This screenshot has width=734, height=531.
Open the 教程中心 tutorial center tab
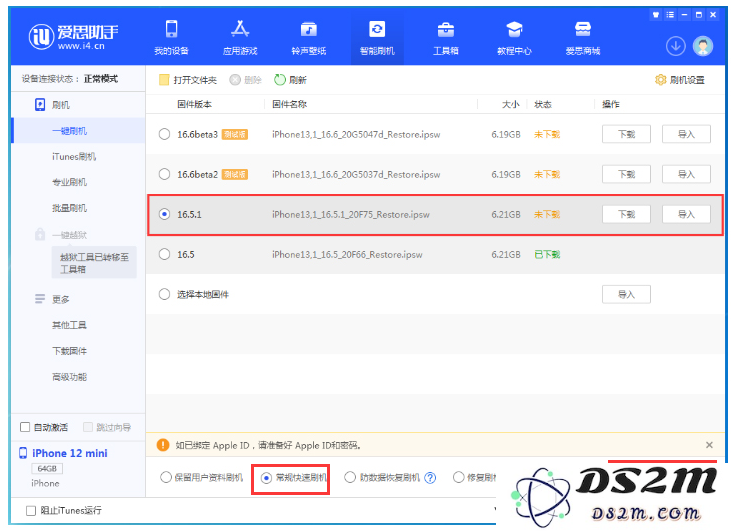pyautogui.click(x=514, y=38)
